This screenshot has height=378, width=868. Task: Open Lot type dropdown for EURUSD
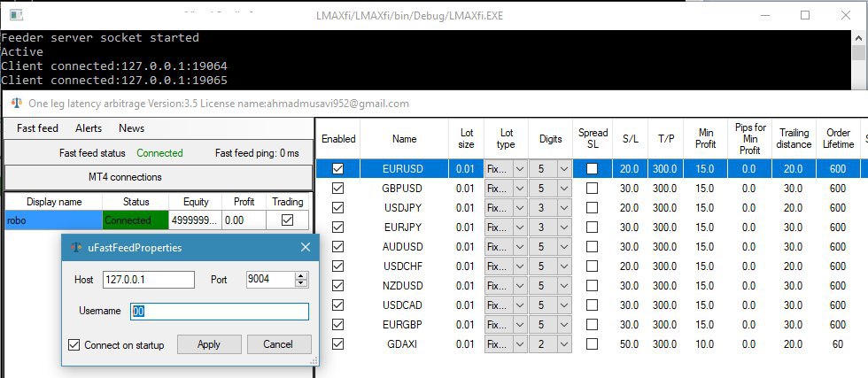(520, 169)
